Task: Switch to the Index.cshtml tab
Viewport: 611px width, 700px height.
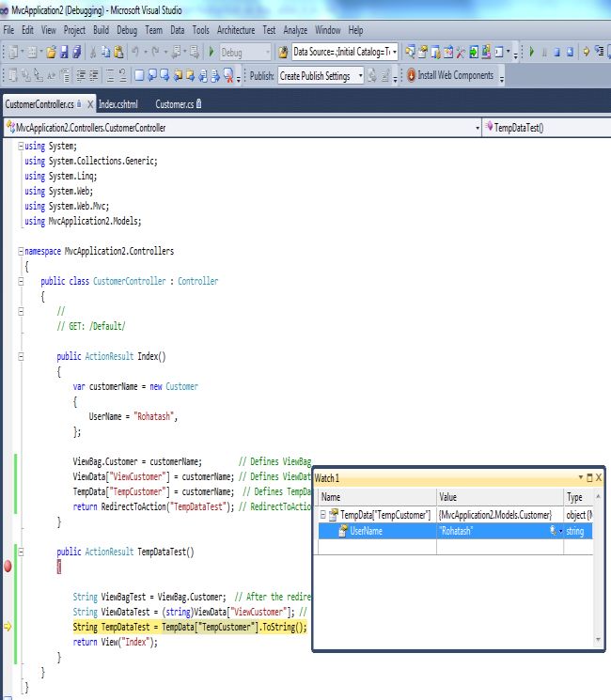Action: coord(118,103)
